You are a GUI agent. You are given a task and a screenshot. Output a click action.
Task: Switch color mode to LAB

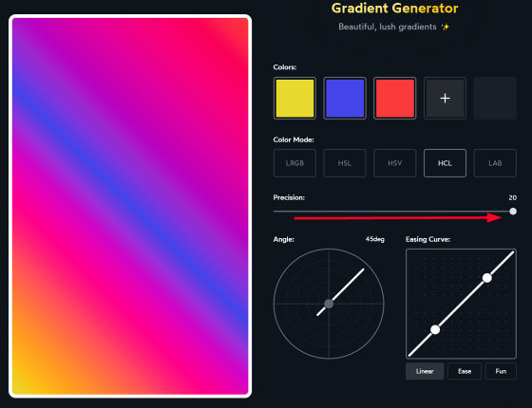(495, 163)
